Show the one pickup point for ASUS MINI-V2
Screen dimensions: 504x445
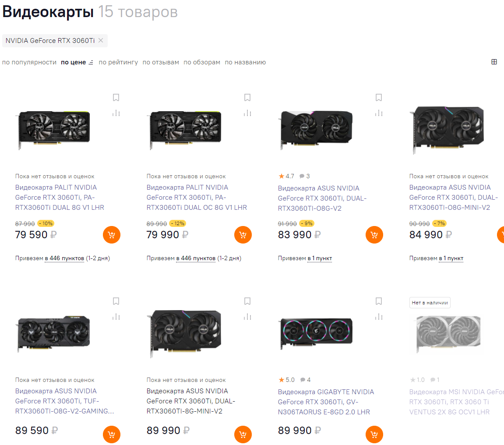(x=451, y=258)
